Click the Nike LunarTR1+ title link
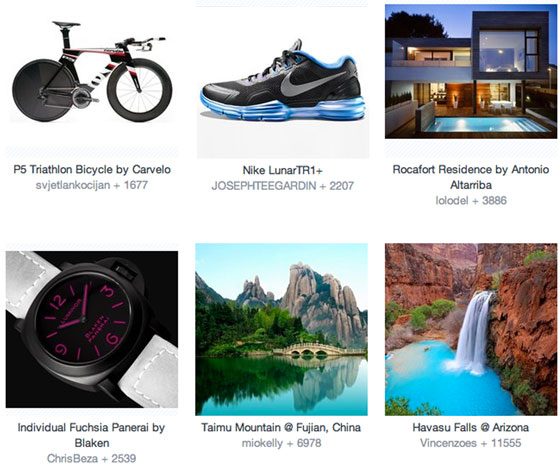Screen dimensions: 560x468 (x=282, y=170)
